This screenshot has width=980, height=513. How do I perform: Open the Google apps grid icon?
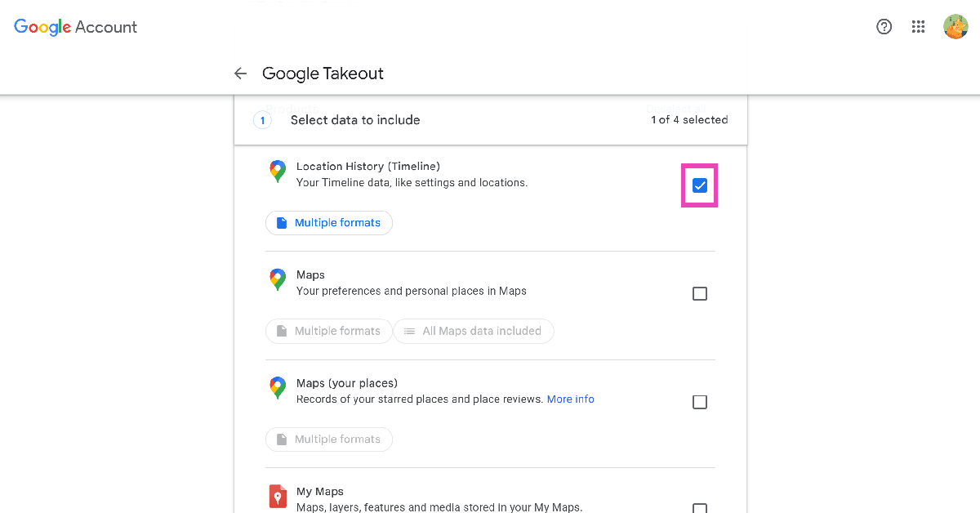[x=919, y=27]
